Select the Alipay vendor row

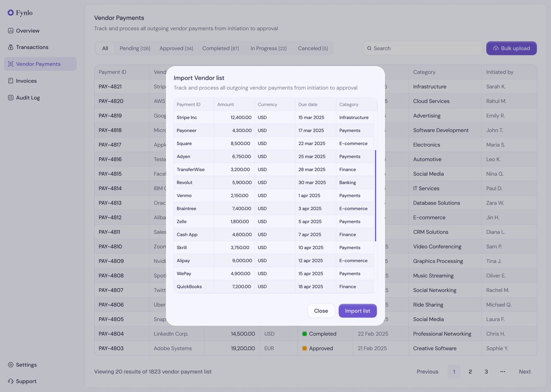(274, 260)
